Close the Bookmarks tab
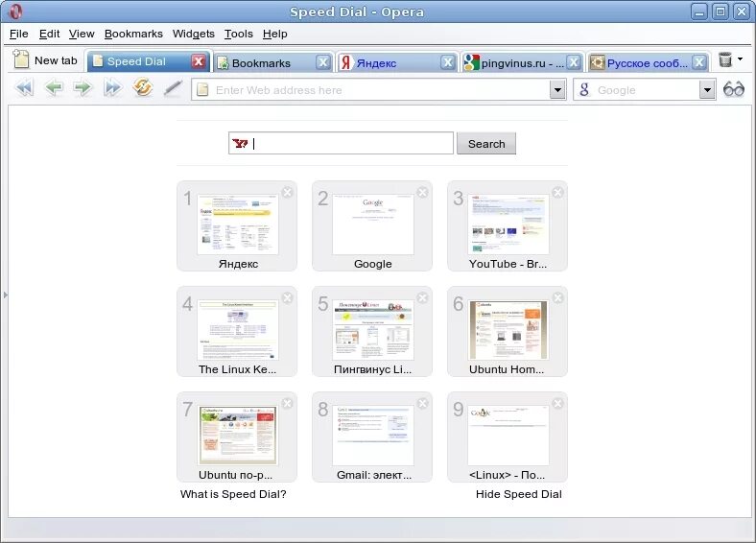Image resolution: width=756 pixels, height=543 pixels. click(x=323, y=62)
